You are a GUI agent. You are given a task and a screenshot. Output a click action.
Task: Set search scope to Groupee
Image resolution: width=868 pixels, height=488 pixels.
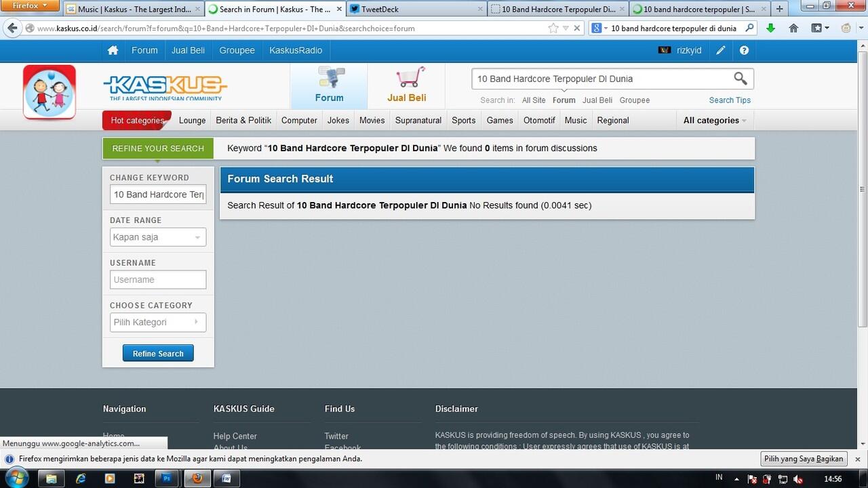[635, 100]
